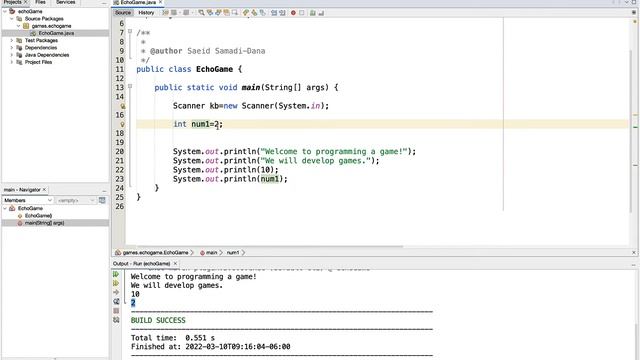Click fourth Output sidebar icon below gray arrow
This screenshot has width=640, height=360.
[x=116, y=302]
